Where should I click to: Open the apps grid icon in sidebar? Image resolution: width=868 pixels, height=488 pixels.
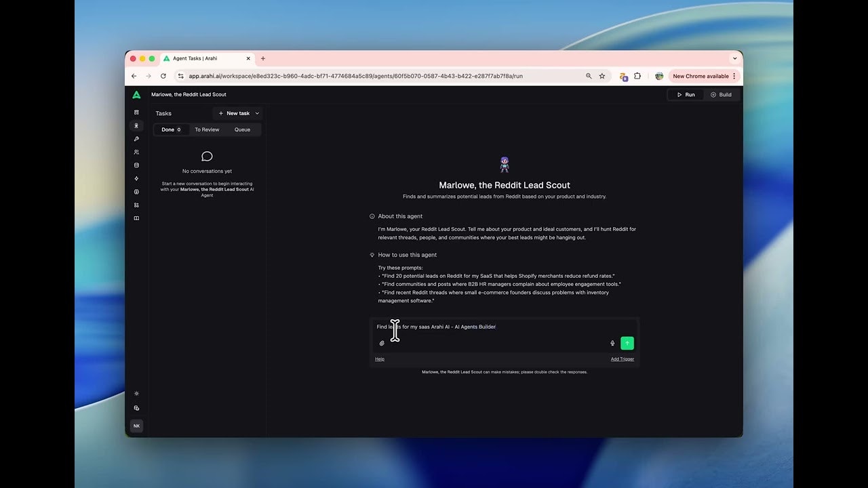(x=136, y=205)
